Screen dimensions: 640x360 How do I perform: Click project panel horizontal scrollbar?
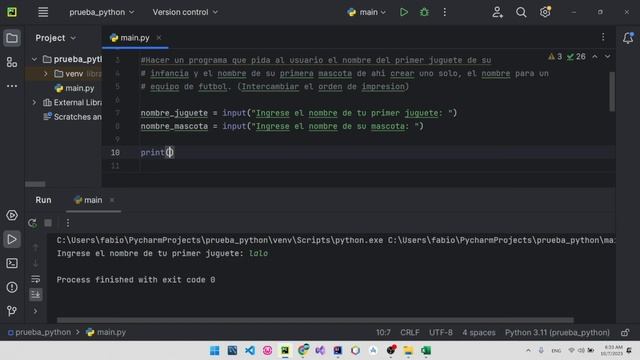35,184
